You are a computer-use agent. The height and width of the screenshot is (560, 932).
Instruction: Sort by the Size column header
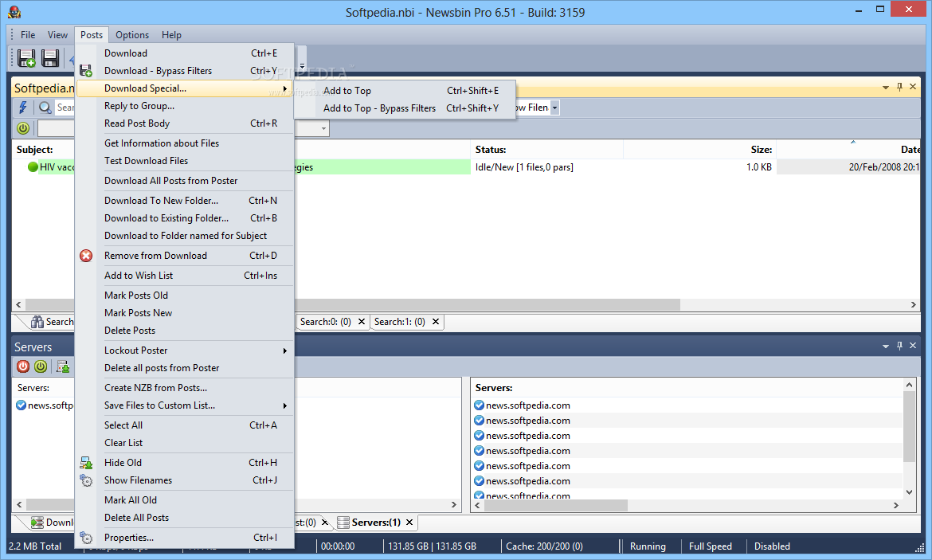point(699,150)
